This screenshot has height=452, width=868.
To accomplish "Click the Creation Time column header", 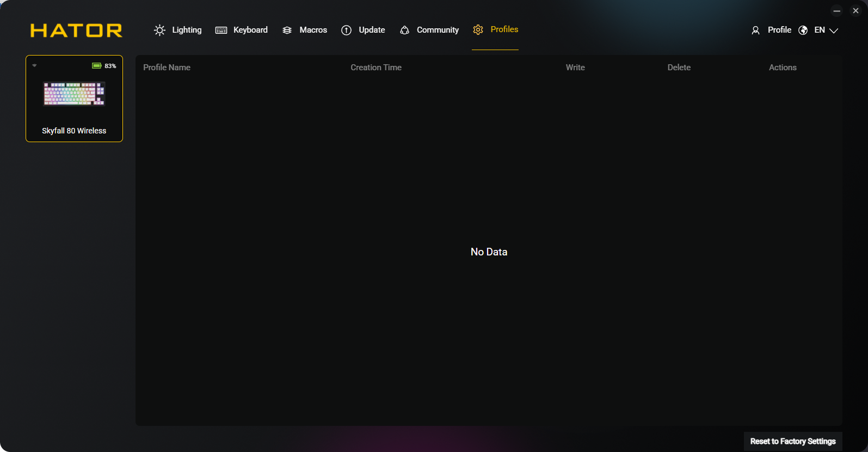I will 376,68.
